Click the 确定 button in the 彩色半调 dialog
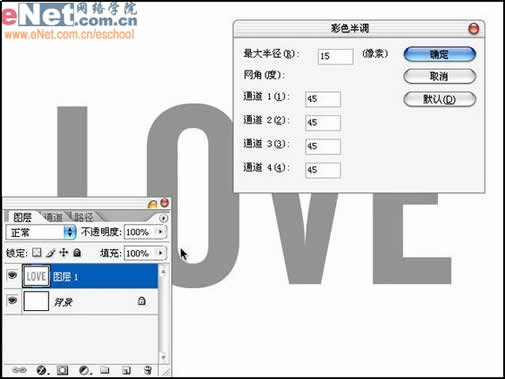The width and height of the screenshot is (505, 379). tap(439, 54)
